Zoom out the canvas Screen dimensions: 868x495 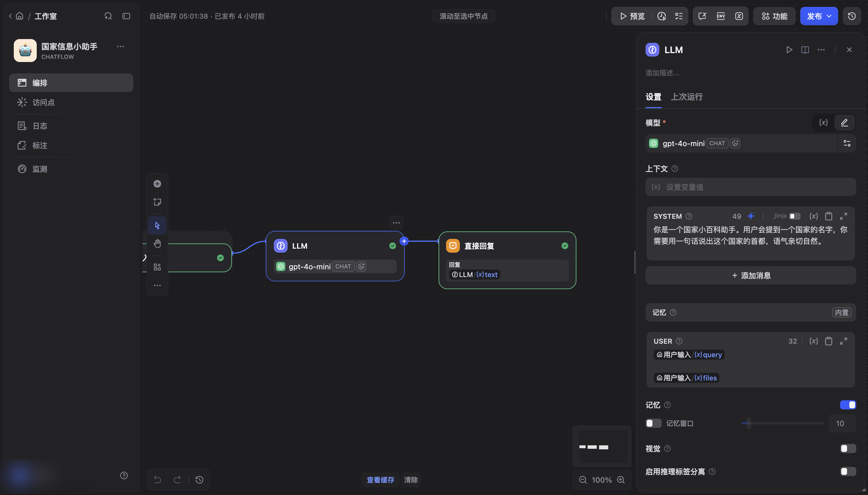tap(583, 480)
